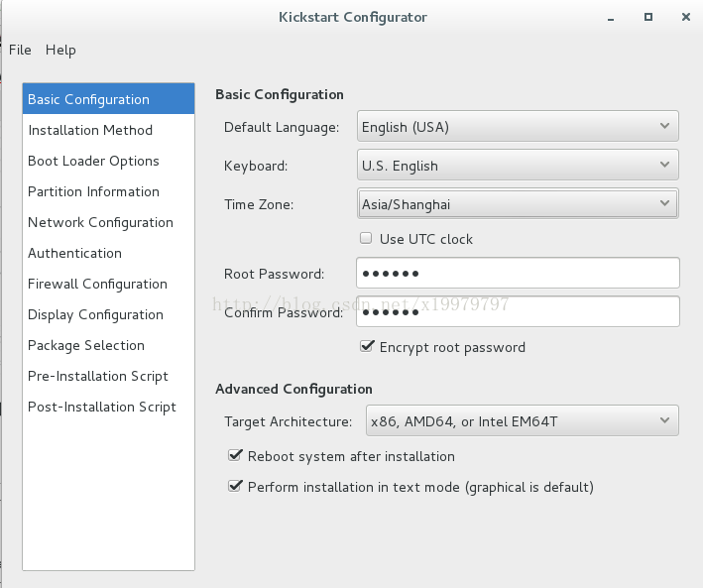Select Basic Configuration in sidebar
The image size is (703, 588).
pyautogui.click(x=108, y=99)
